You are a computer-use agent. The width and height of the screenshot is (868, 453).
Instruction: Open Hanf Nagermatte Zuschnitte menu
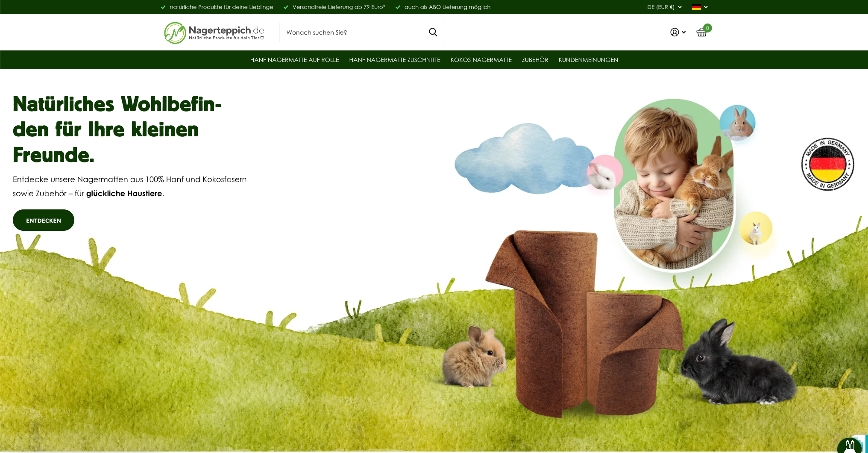pos(395,60)
